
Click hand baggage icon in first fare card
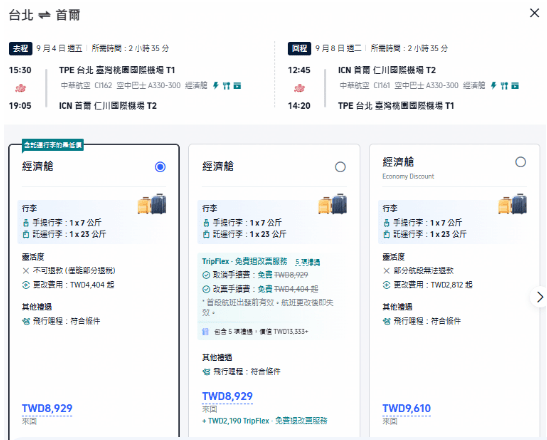point(26,223)
